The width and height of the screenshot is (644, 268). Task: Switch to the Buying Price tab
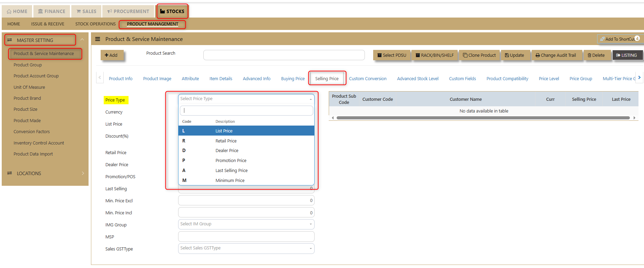pyautogui.click(x=293, y=79)
